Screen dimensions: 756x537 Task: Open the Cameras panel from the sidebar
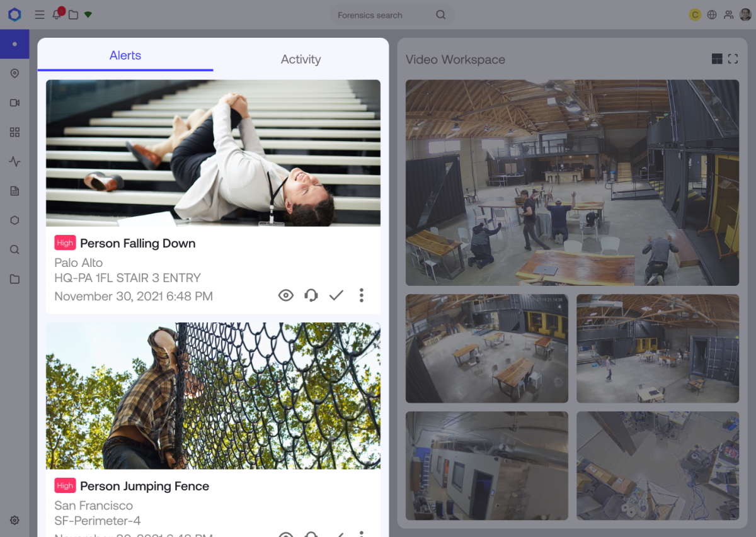coord(14,103)
